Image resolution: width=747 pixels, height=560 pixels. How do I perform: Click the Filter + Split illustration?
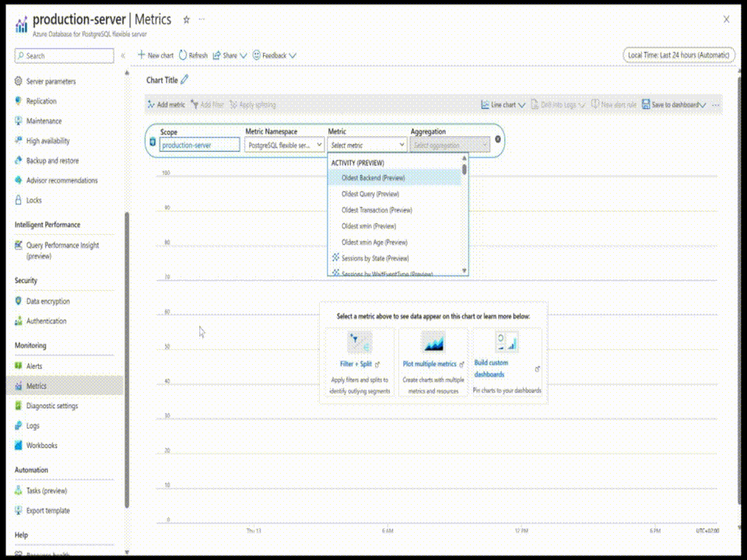coord(359,342)
